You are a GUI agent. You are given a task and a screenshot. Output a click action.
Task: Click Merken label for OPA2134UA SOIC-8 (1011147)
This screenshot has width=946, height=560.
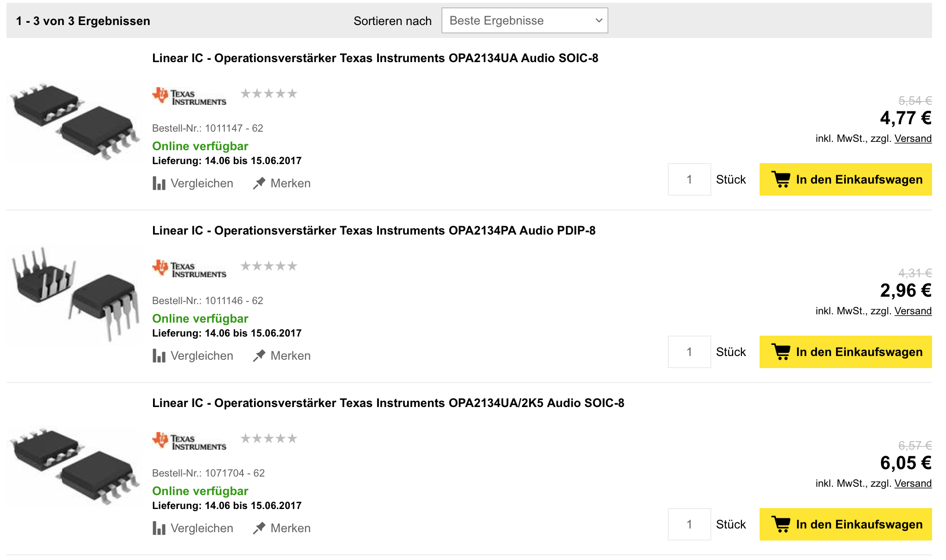pyautogui.click(x=291, y=183)
